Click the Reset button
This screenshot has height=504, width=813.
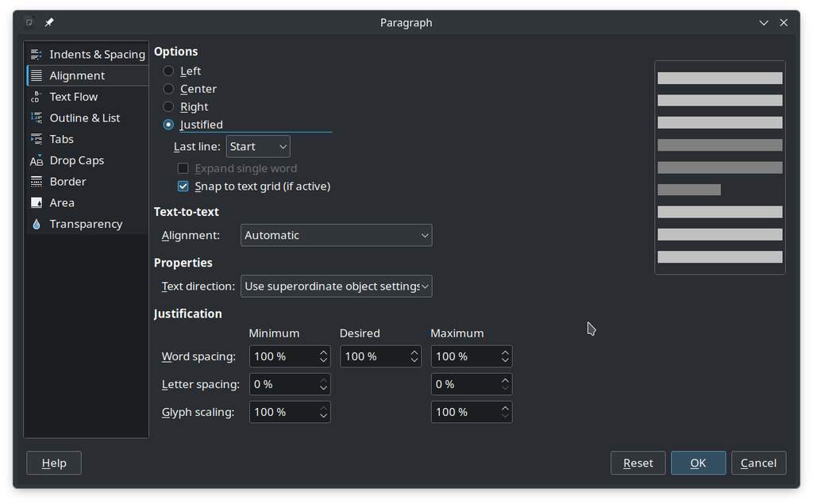click(638, 463)
